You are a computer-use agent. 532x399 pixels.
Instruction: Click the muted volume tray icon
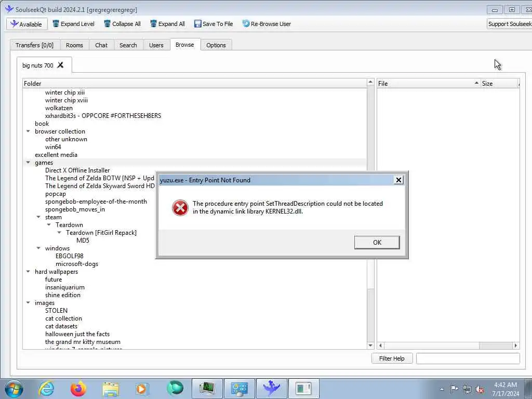click(480, 389)
